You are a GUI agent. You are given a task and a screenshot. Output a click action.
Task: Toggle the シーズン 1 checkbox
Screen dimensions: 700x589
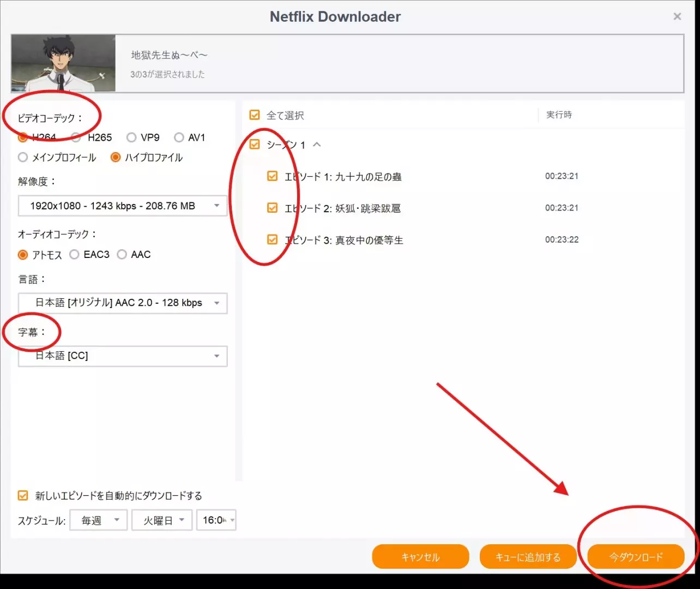click(x=255, y=145)
